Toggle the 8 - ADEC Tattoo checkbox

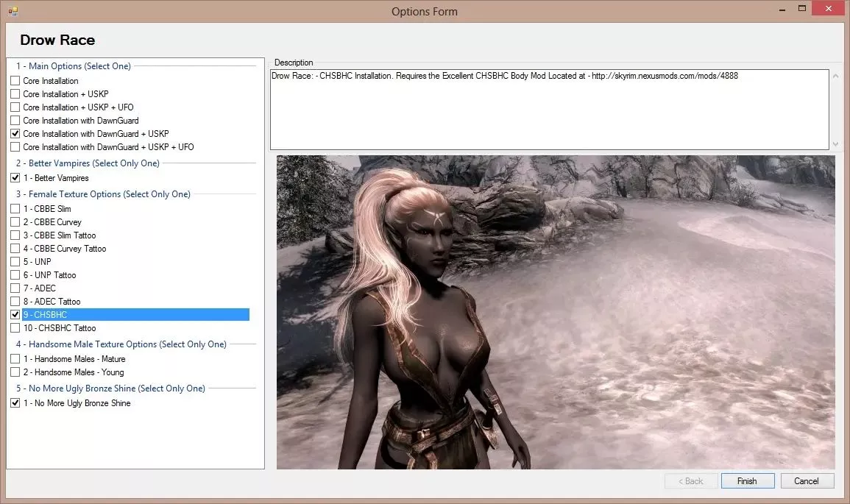[x=15, y=302]
